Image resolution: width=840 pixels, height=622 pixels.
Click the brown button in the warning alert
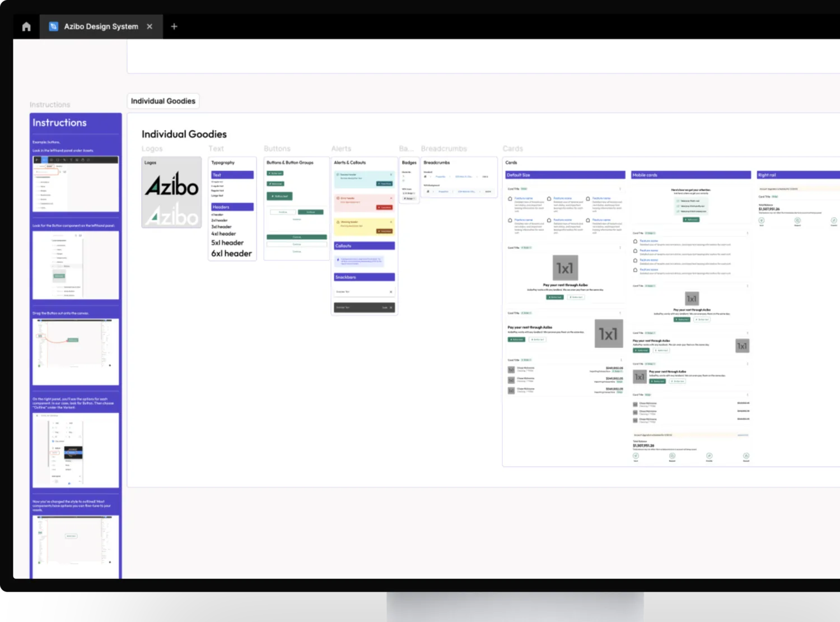385,231
